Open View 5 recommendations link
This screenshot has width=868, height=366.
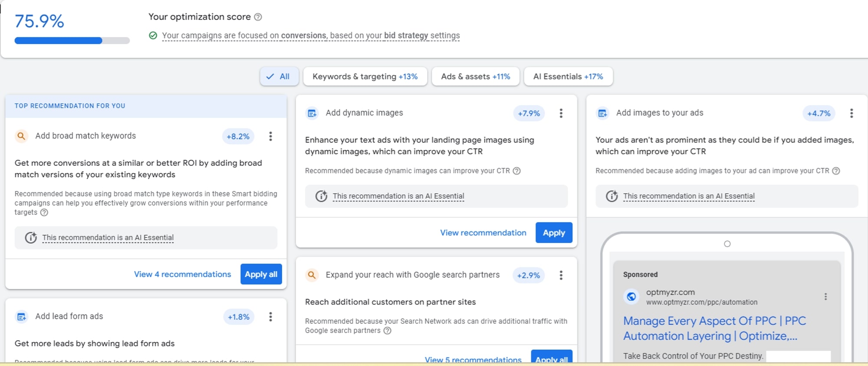tap(473, 359)
